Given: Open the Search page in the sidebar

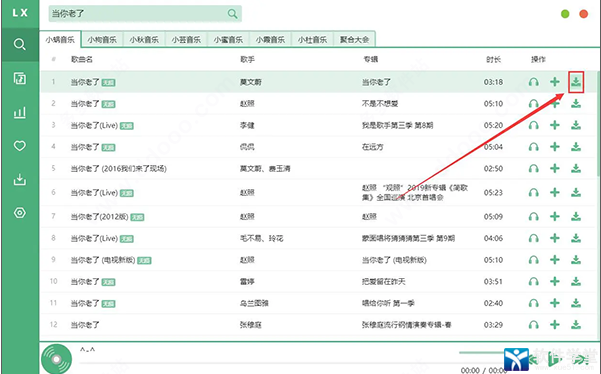Looking at the screenshot, I should [x=20, y=44].
